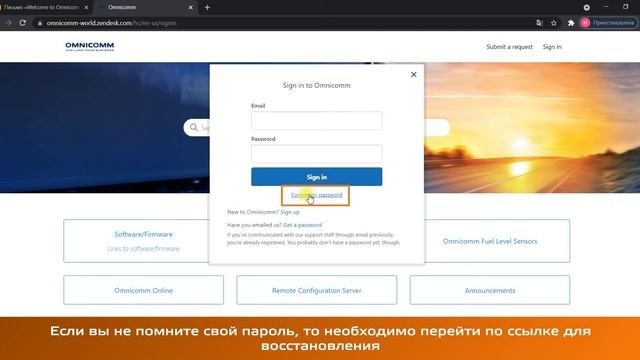Open the Announcements category
The height and width of the screenshot is (360, 640).
(x=490, y=290)
